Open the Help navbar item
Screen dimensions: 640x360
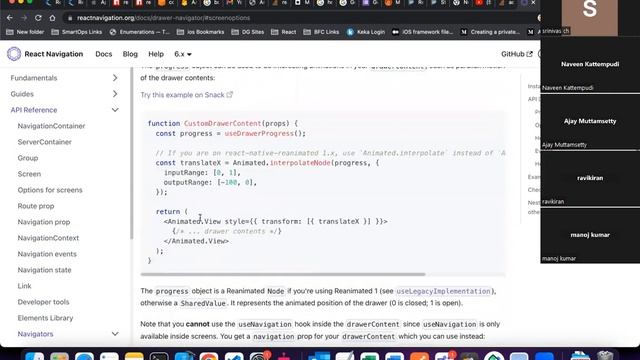tap(156, 54)
